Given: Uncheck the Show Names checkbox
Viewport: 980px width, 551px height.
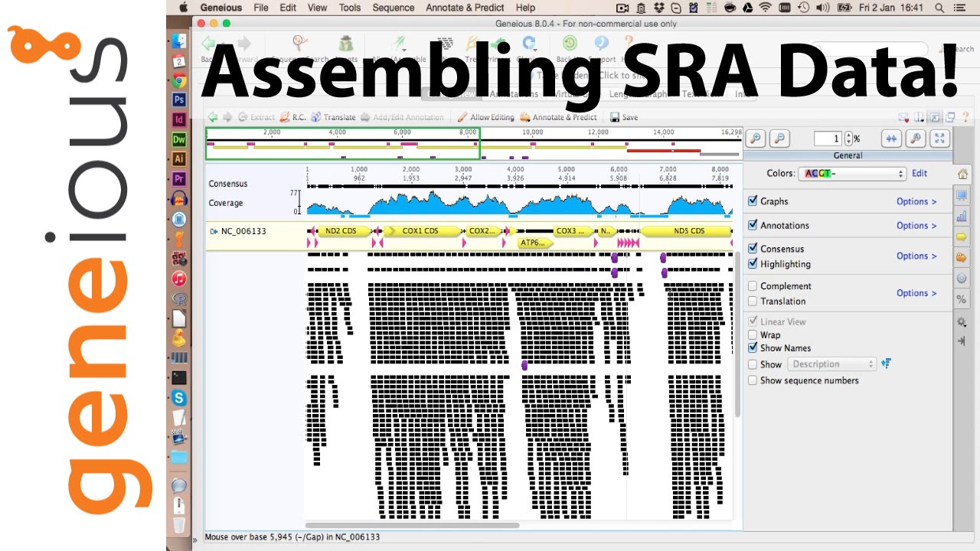Looking at the screenshot, I should coord(753,347).
